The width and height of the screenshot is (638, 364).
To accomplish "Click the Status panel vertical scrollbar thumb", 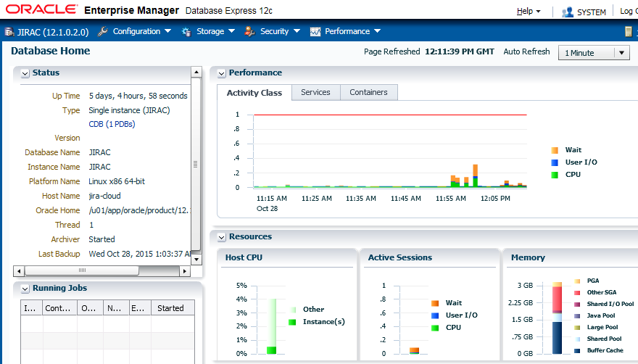I will (x=196, y=164).
